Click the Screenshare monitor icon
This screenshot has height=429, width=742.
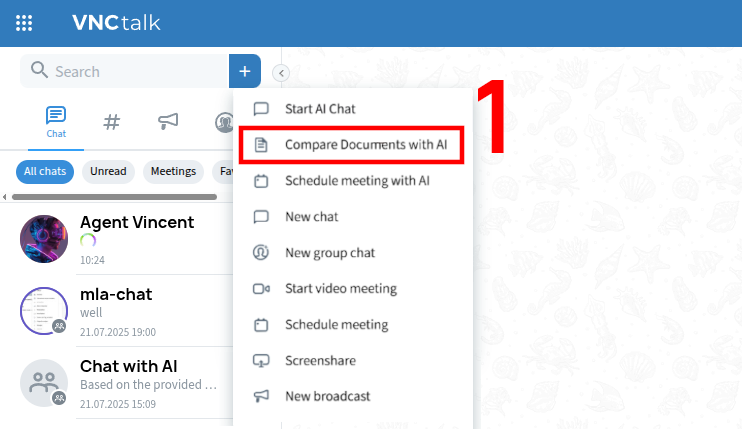262,361
